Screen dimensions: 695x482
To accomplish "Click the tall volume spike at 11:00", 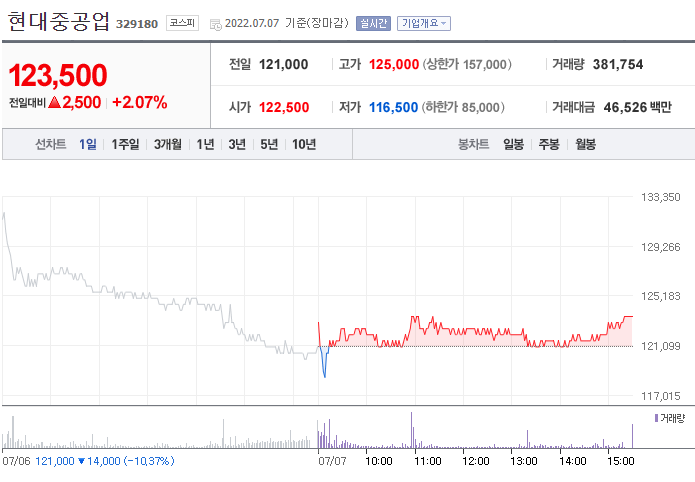I will (x=411, y=430).
